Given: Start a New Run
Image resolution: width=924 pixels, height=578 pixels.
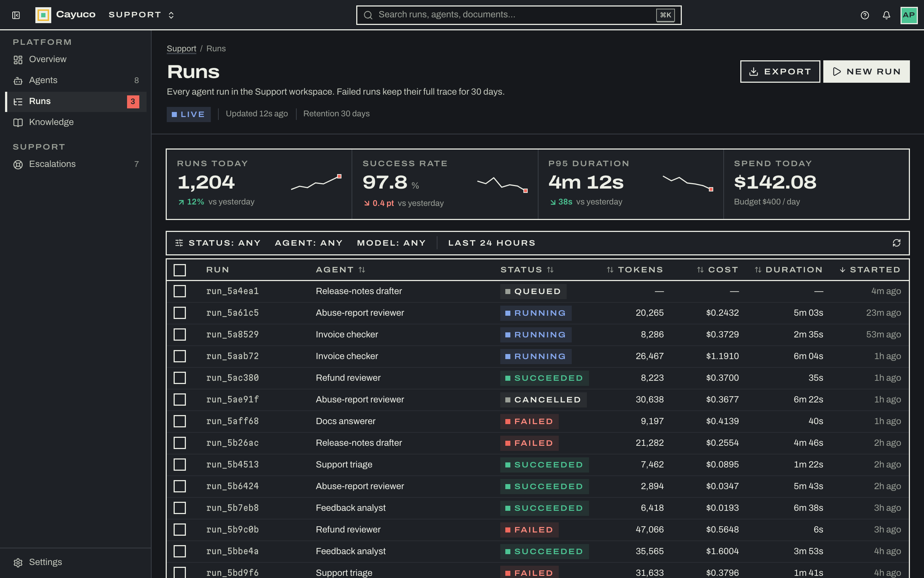Looking at the screenshot, I should point(866,72).
